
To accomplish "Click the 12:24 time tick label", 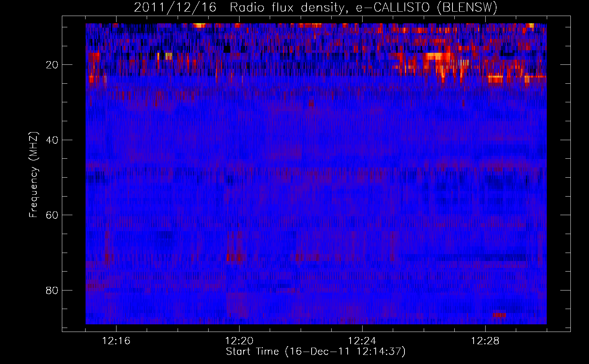I will pos(362,341).
